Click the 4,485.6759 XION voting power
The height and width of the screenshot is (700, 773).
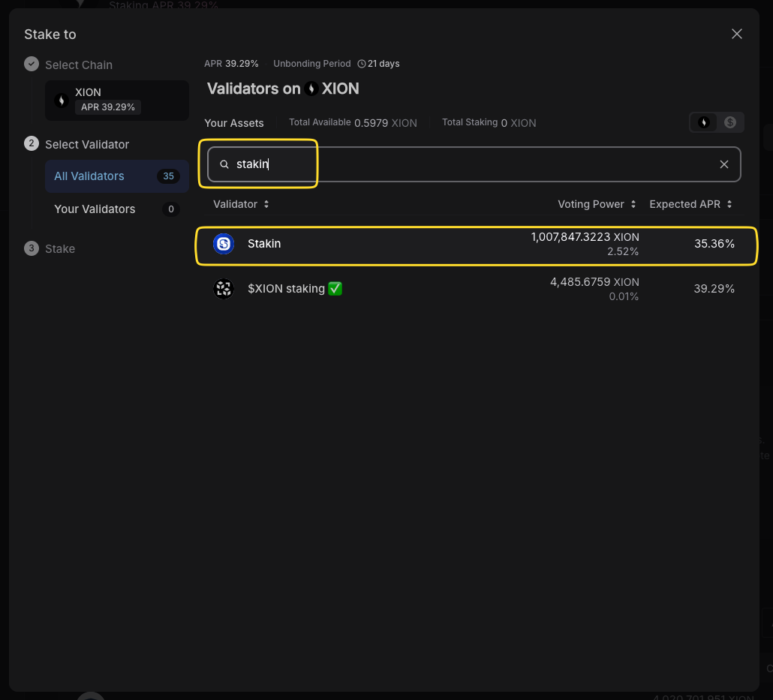coord(594,282)
